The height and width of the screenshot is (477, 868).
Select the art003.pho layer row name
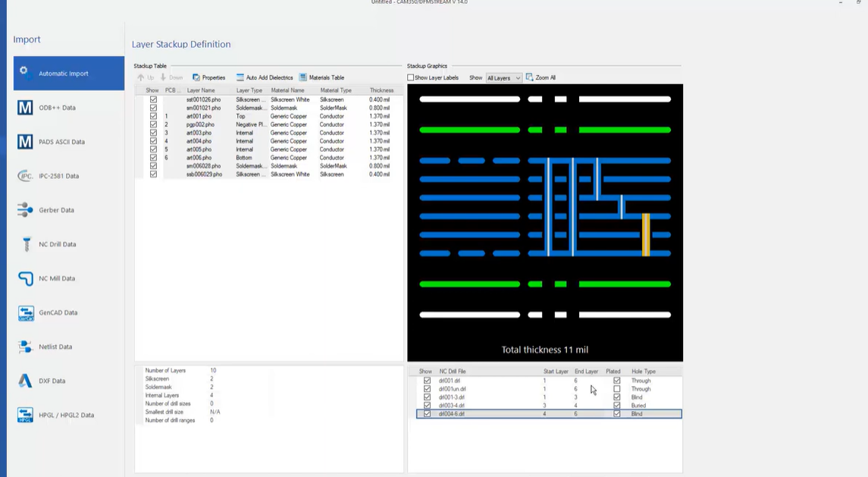[x=199, y=133]
